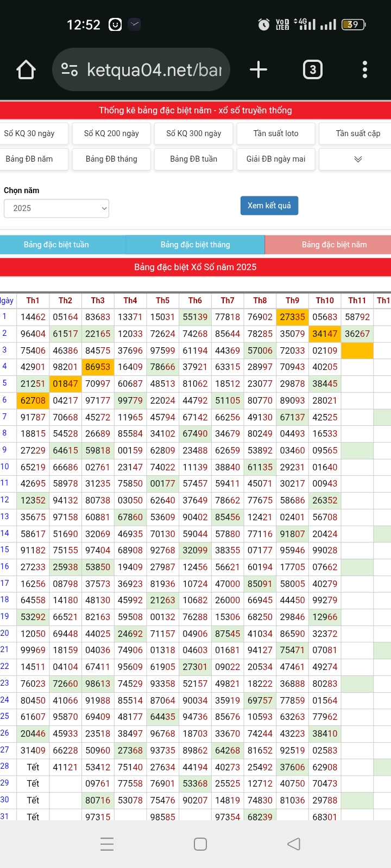Open Số KQ 30 ngày link

point(29,133)
